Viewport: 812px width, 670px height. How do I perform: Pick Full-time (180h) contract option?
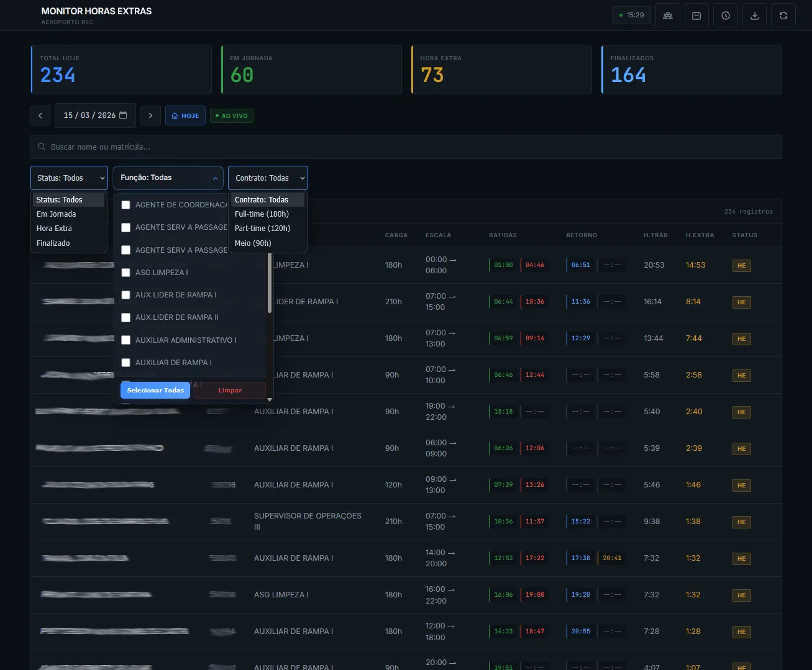[268, 214]
